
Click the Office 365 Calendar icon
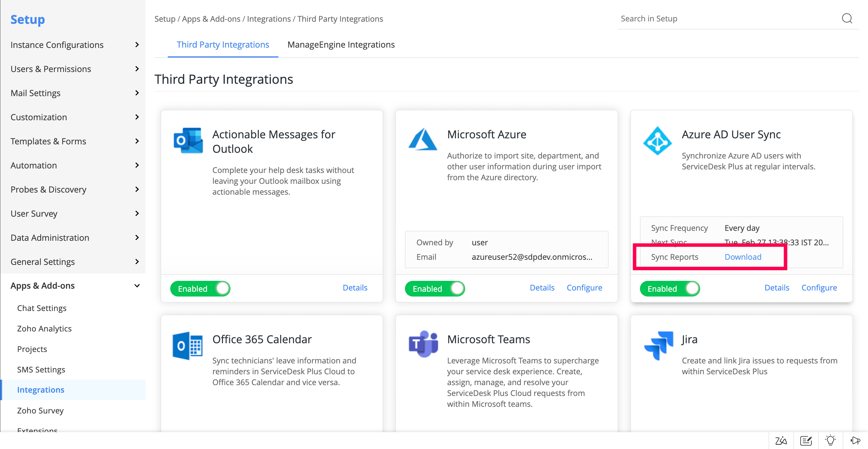coord(188,346)
